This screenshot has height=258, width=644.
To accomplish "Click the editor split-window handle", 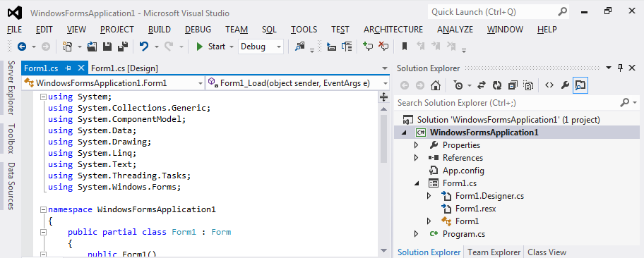I will tap(383, 97).
